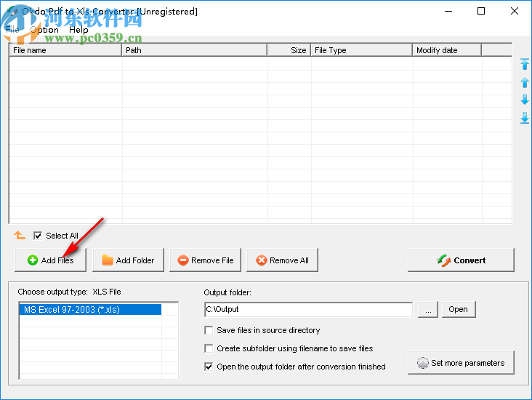Viewport: 532px width, 400px height.
Task: Browse output folder with the ... button
Action: click(x=428, y=309)
